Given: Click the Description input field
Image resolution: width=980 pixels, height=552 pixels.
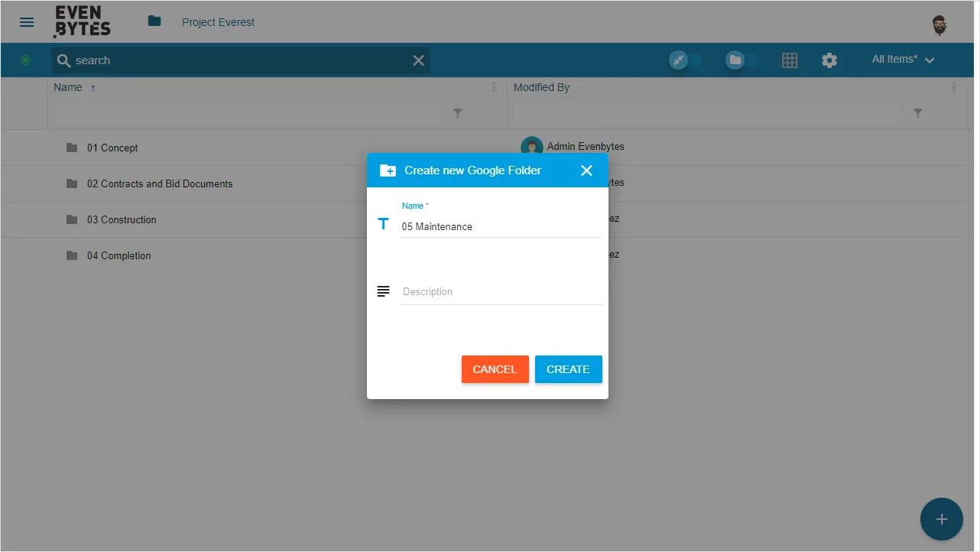Looking at the screenshot, I should tap(501, 292).
